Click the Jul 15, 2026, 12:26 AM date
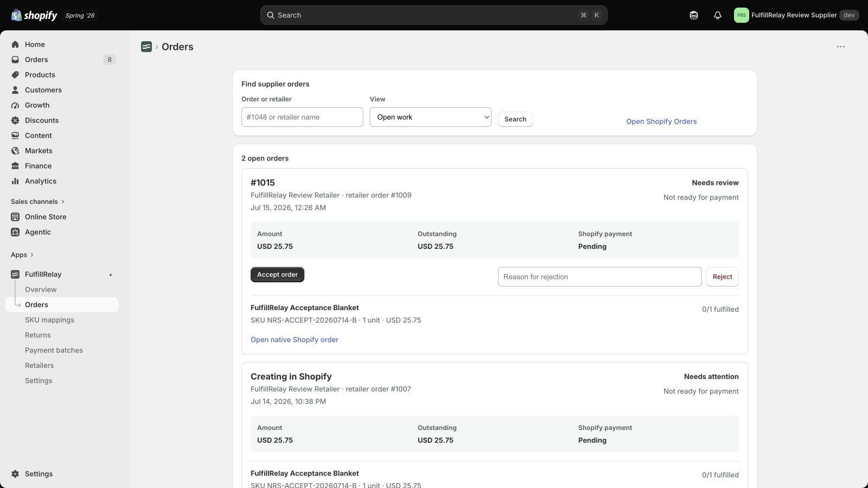Viewport: 868px width, 488px height. pyautogui.click(x=288, y=208)
